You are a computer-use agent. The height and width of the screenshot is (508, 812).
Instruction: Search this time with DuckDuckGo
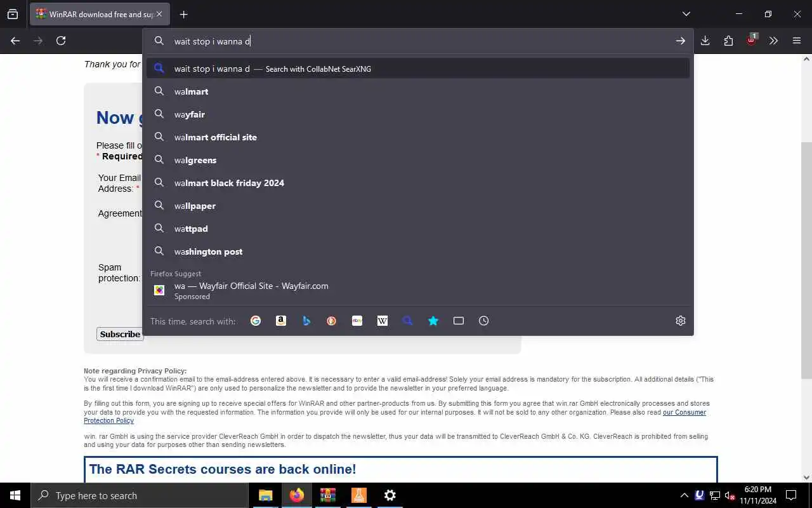(x=332, y=321)
